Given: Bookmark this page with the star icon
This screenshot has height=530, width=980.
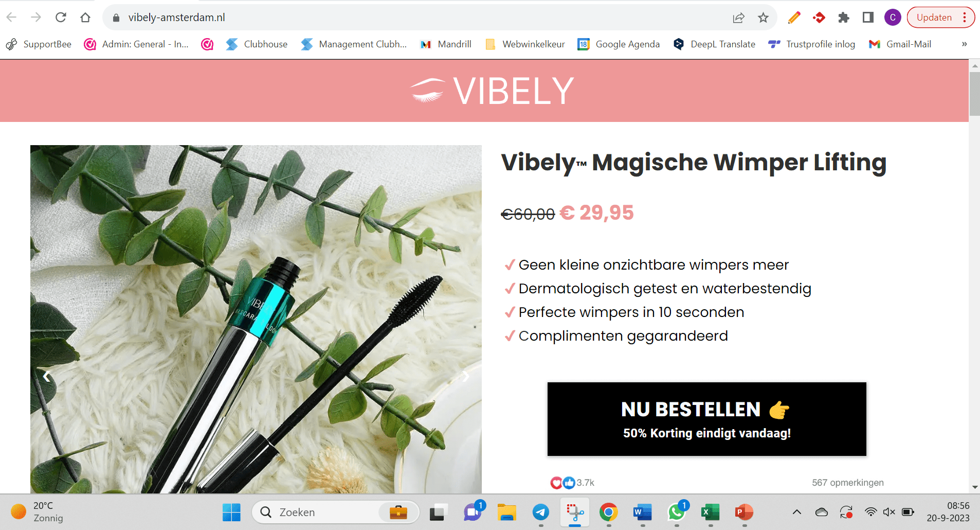Looking at the screenshot, I should 763,17.
